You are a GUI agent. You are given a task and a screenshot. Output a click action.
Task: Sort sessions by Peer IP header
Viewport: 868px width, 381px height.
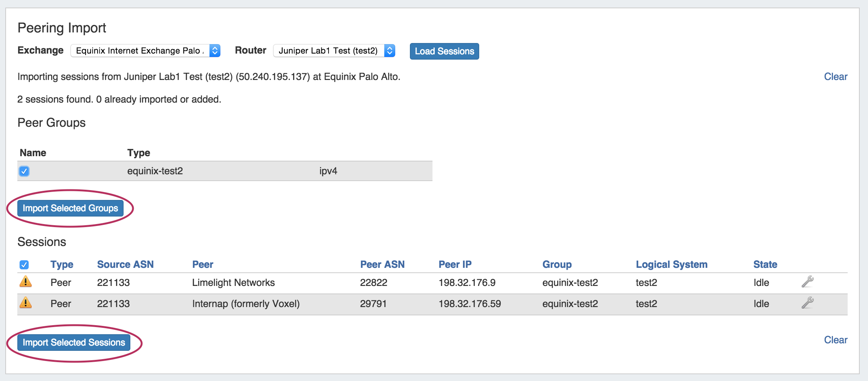point(455,264)
